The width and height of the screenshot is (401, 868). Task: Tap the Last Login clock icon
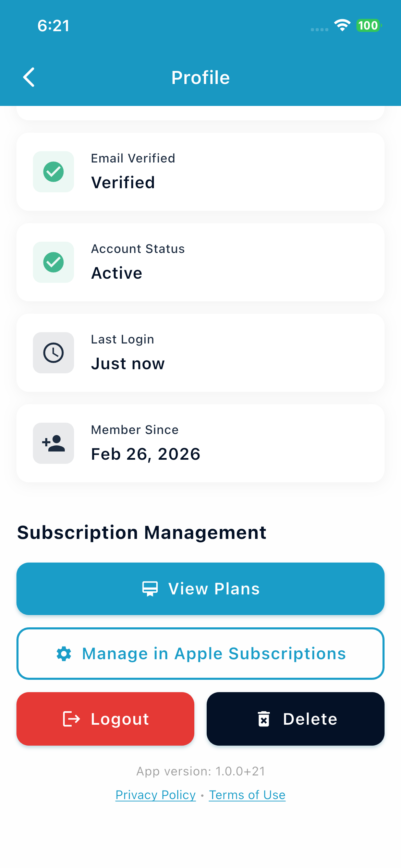click(53, 353)
